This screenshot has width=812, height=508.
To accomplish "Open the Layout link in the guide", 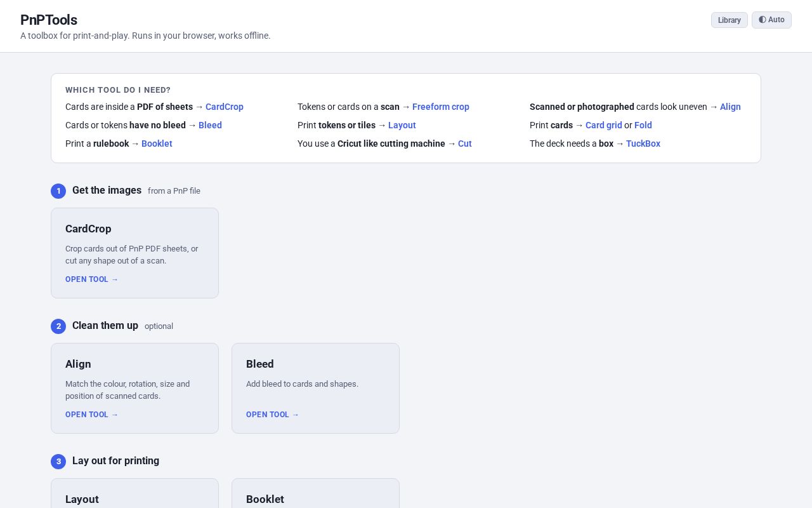I will [x=402, y=125].
